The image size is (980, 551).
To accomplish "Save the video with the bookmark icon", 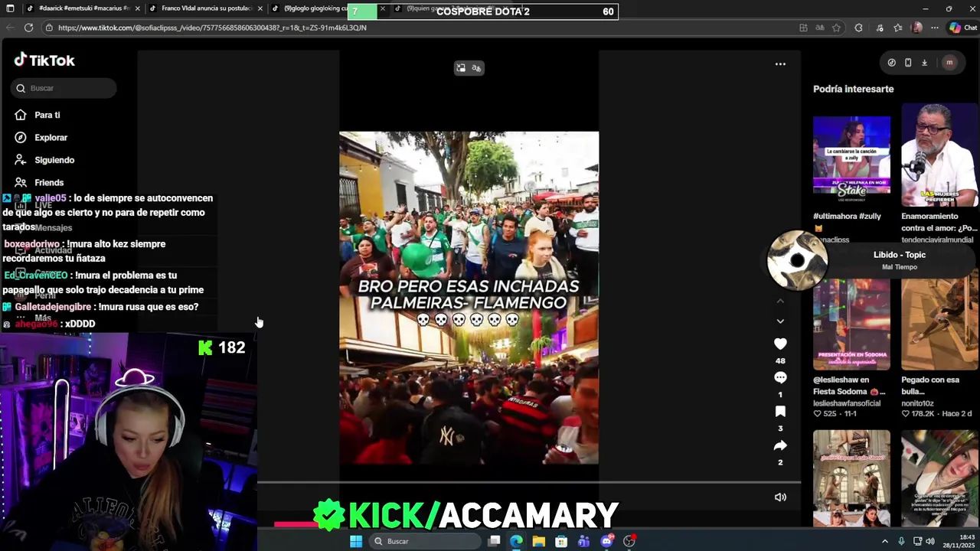I will pyautogui.click(x=780, y=412).
